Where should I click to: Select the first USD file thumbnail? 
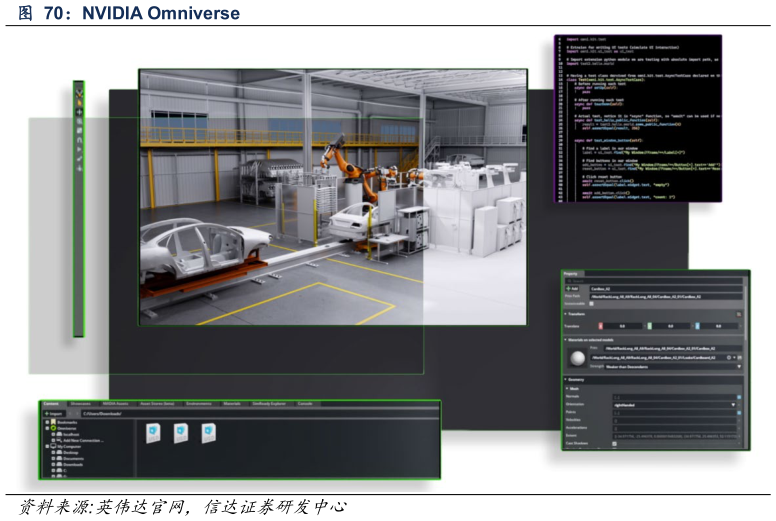coord(153,433)
